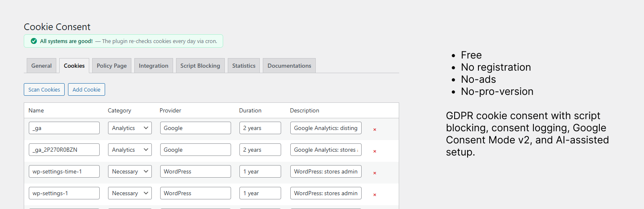Click Description field of wp-settings-1 cookie
This screenshot has width=644, height=209.
pos(326,193)
